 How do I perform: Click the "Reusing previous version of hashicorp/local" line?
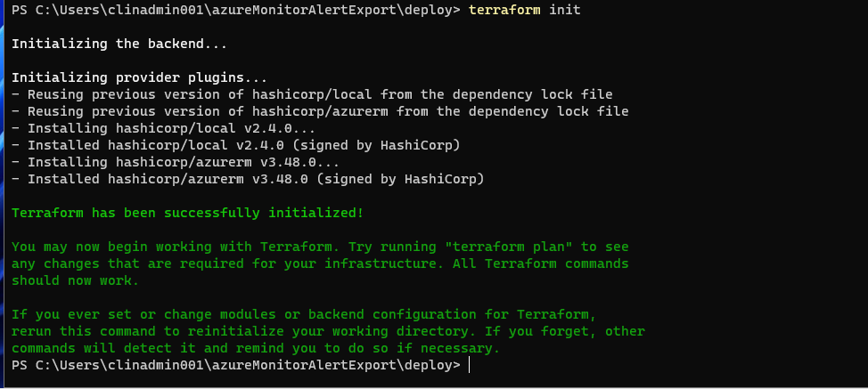[x=312, y=94]
